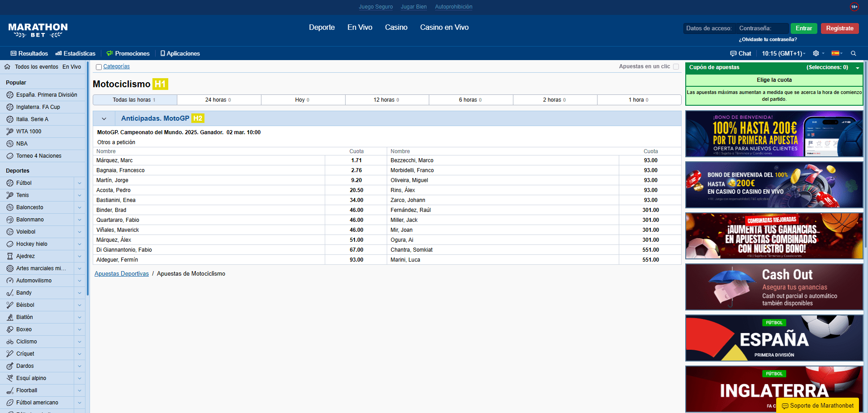The width and height of the screenshot is (868, 413).
Task: Click the Floorball stick icon
Action: [x=10, y=390]
